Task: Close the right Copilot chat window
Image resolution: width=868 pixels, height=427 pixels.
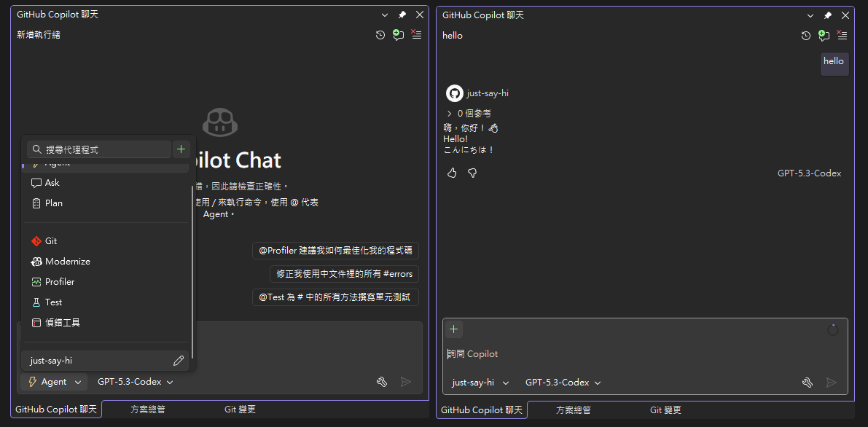Action: tap(845, 15)
